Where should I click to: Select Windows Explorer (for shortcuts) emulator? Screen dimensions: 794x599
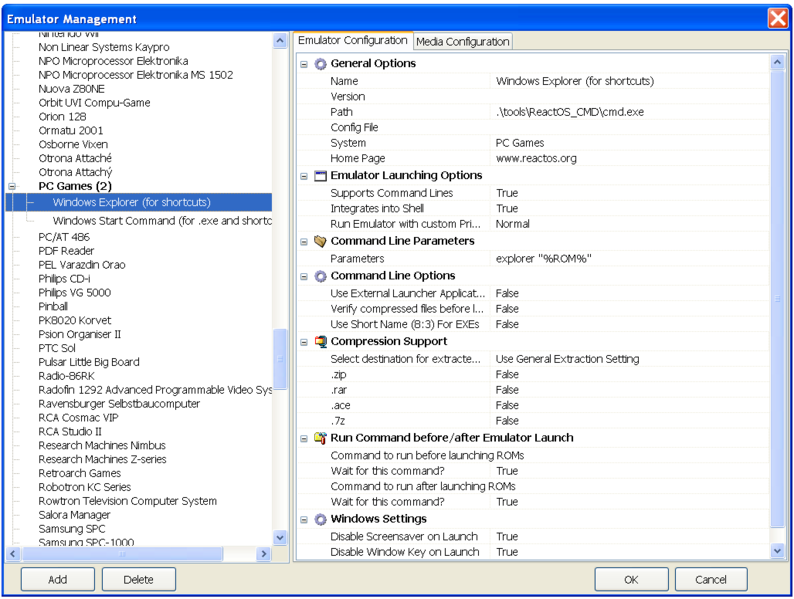tap(132, 203)
